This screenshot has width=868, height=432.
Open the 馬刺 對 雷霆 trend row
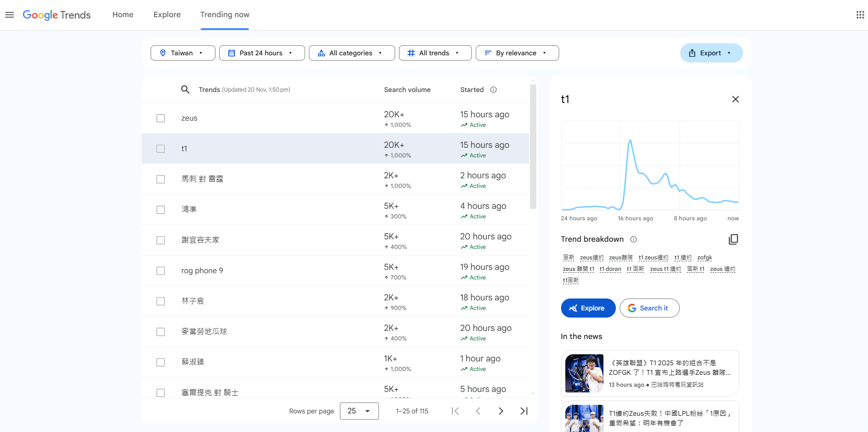(335, 179)
